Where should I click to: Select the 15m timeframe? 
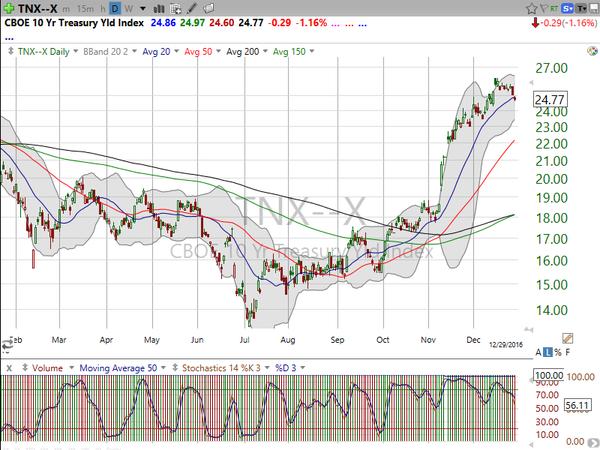(x=85, y=9)
